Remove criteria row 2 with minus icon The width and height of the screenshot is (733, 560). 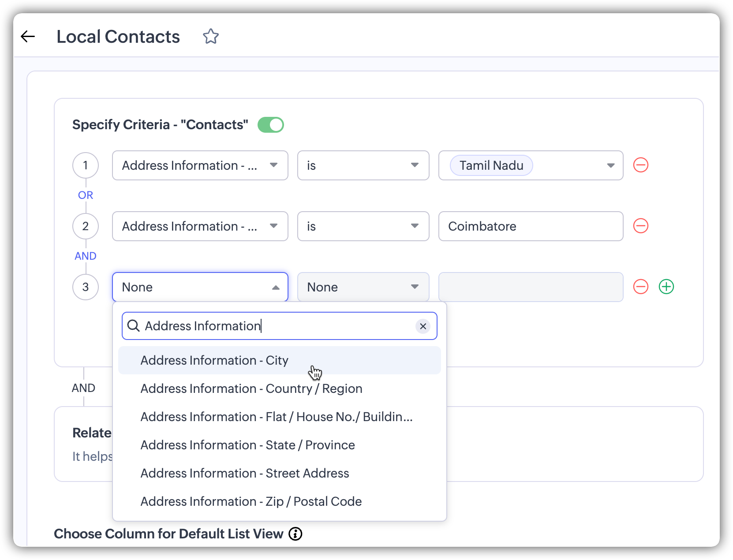pos(640,226)
